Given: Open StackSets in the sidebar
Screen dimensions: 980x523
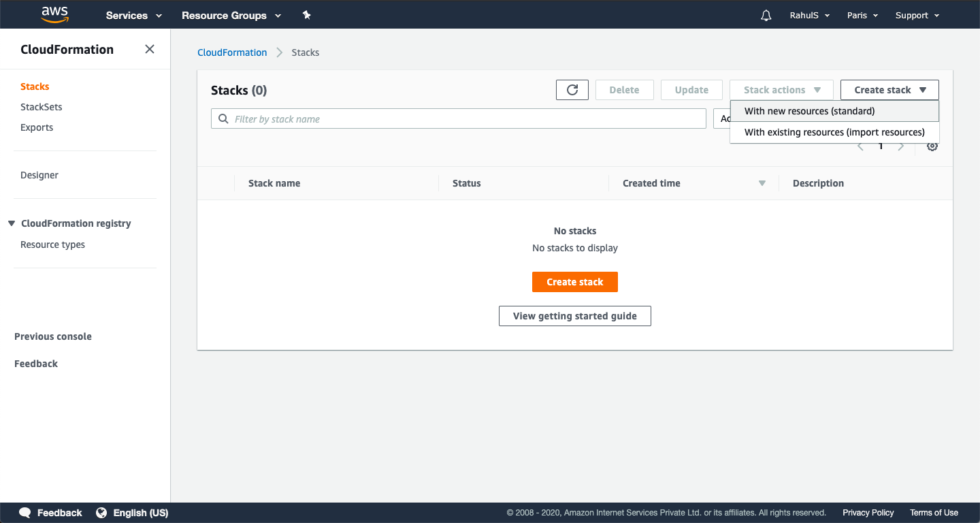Looking at the screenshot, I should click(42, 107).
